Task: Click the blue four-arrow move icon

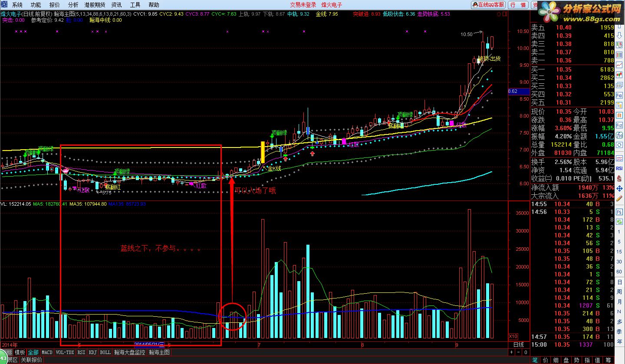Action: [x=620, y=188]
